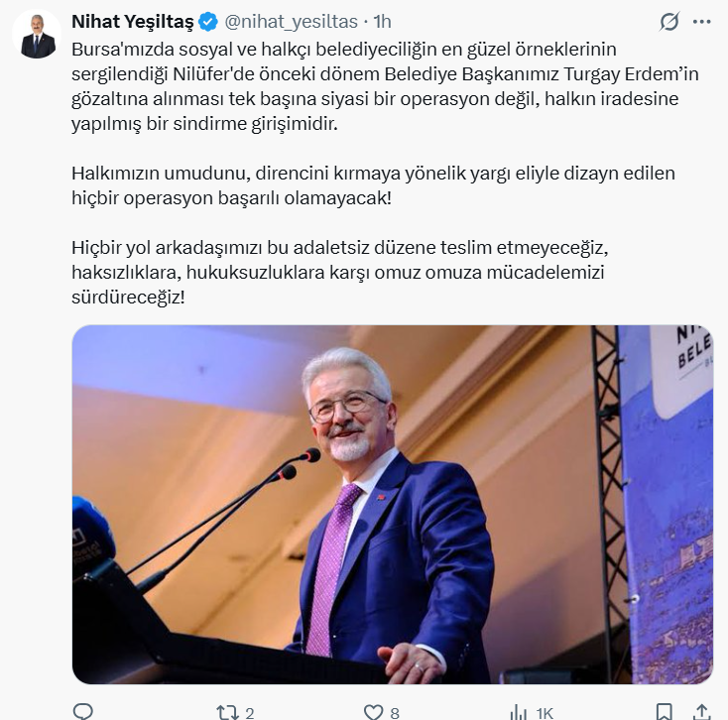Click the 1K views count
Viewport: 728px width, 720px height.
click(x=545, y=713)
